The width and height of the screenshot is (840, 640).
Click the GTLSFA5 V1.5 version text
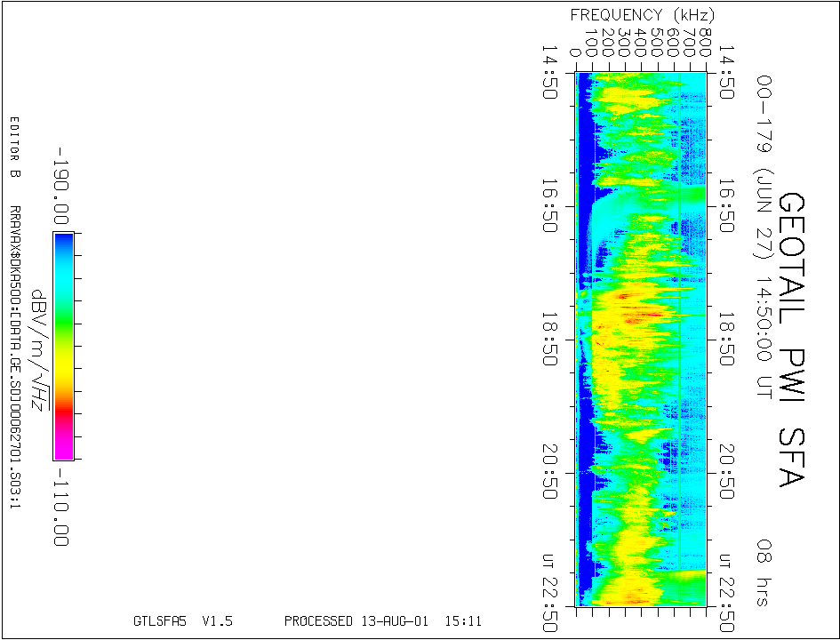182,621
